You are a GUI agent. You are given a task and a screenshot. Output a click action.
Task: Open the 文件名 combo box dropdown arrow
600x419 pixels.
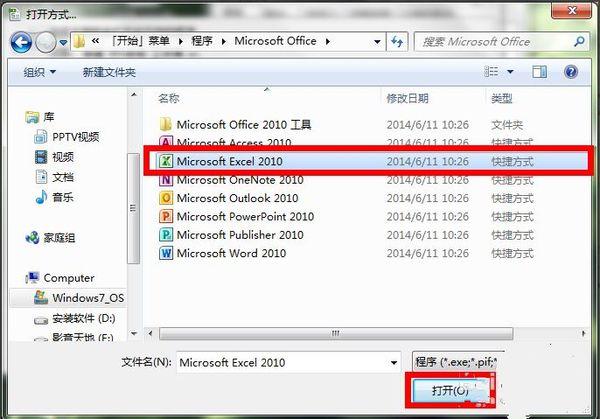point(394,362)
